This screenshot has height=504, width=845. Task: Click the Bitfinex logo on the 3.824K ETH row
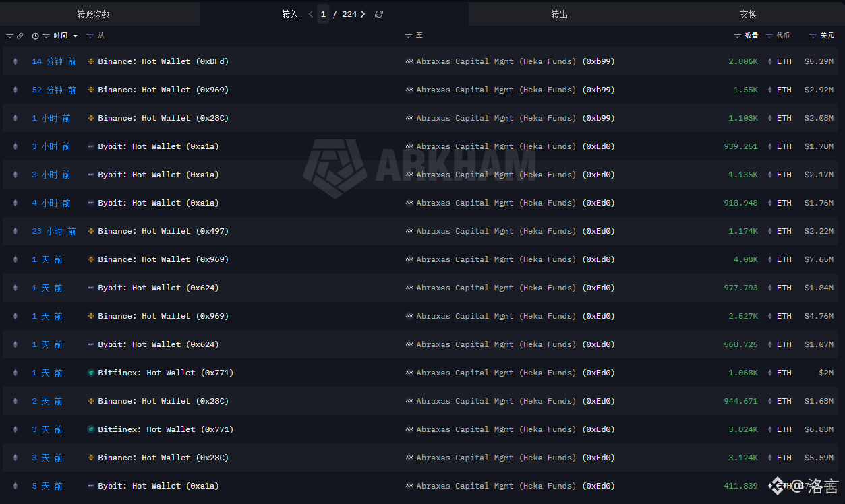coord(92,429)
